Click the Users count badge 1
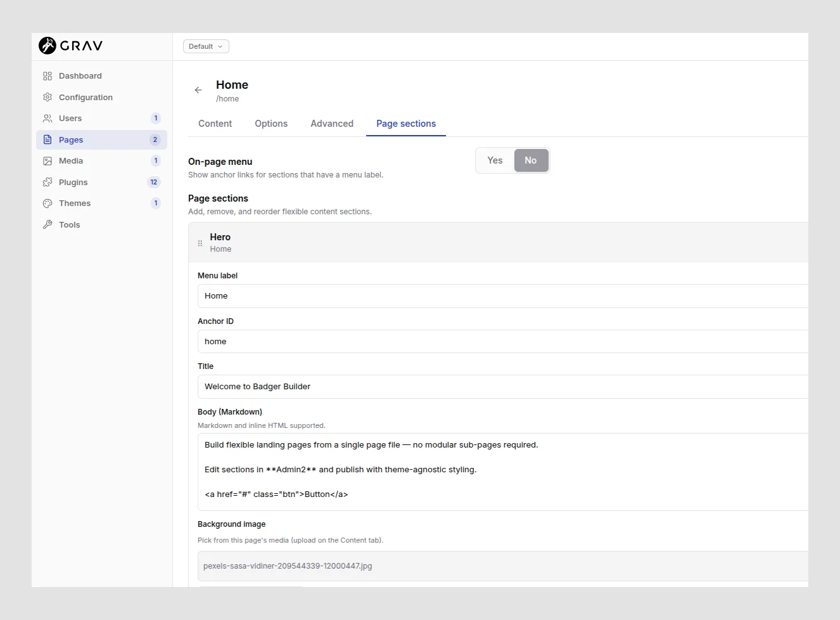840x620 pixels. tap(156, 119)
